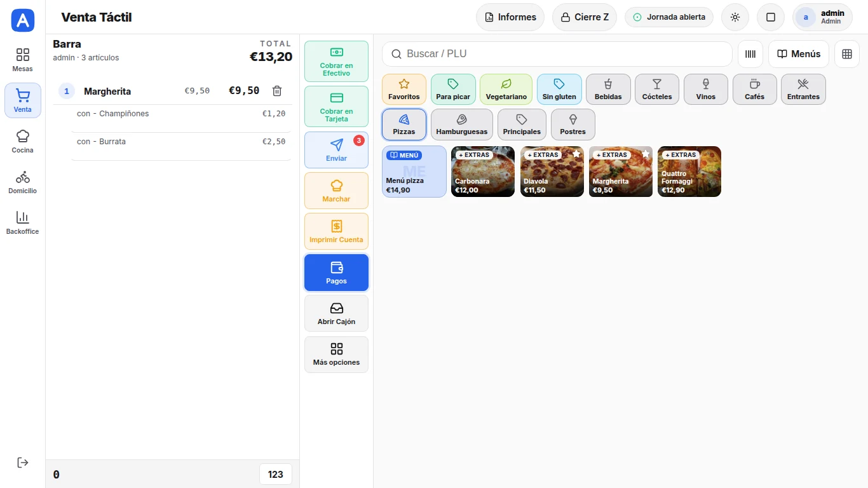Open the Hamburguesas category

coord(462,125)
